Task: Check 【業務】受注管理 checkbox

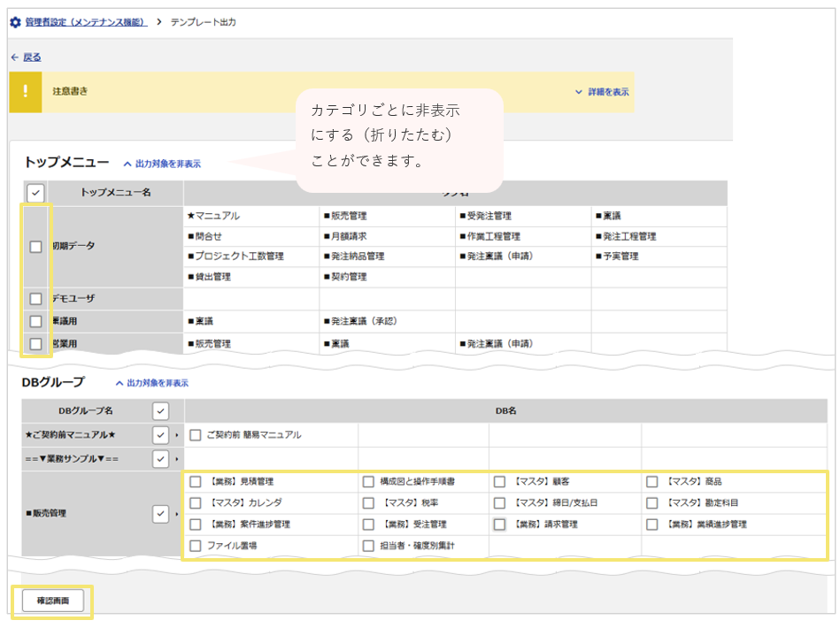Action: tap(368, 525)
